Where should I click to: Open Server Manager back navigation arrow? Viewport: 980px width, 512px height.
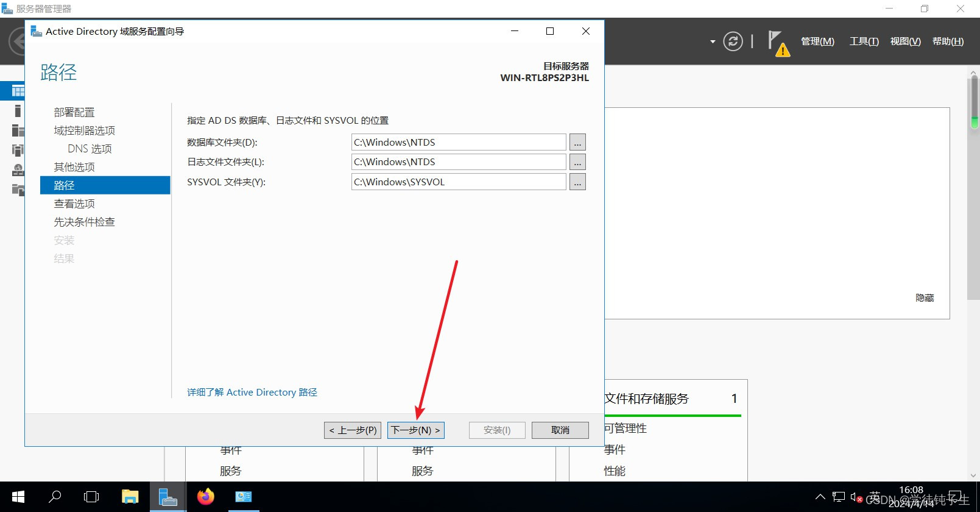point(17,41)
